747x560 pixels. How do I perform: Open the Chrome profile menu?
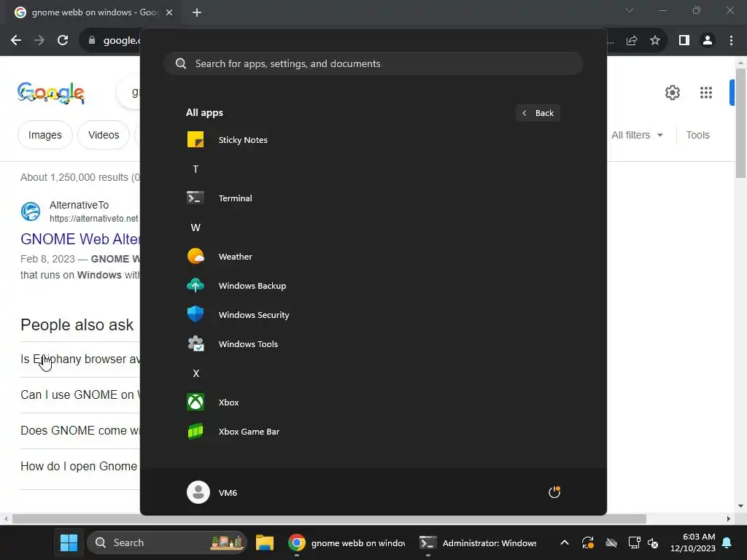pyautogui.click(x=708, y=41)
